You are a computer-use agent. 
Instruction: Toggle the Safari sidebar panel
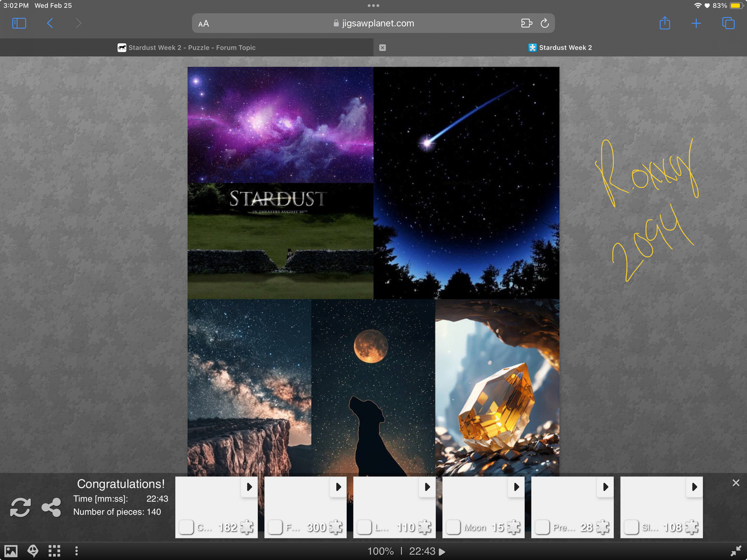[19, 23]
